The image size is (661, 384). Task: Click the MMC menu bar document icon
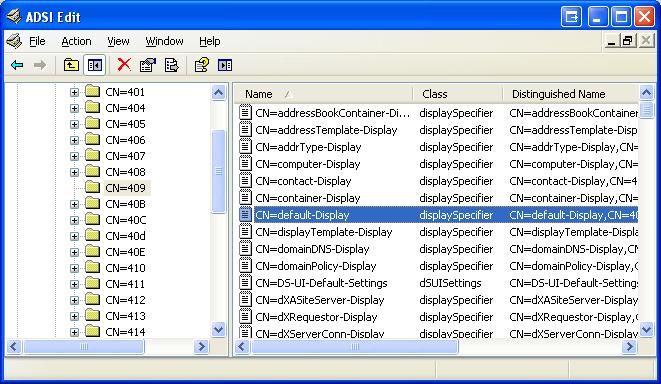coord(14,41)
